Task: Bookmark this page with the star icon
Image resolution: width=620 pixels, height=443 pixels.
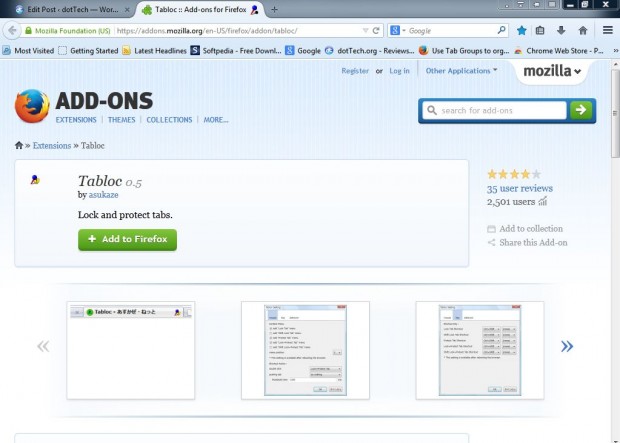Action: (x=522, y=30)
